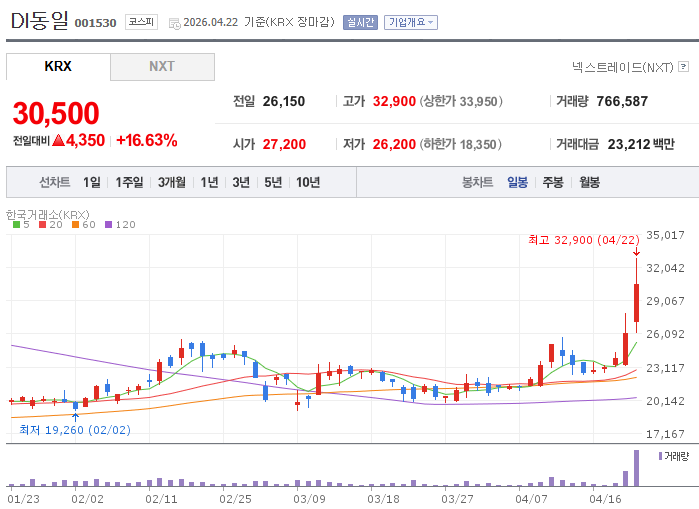Click the 03/09 date axis label
Image resolution: width=699 pixels, height=509 pixels.
tap(309, 499)
